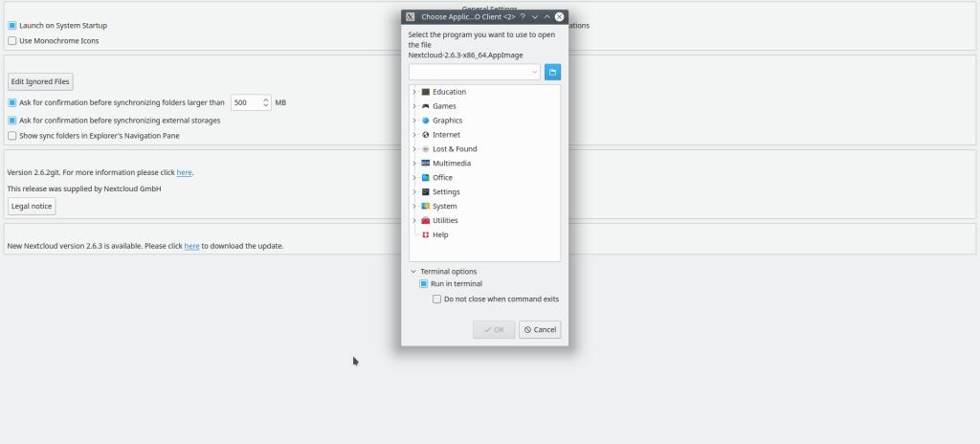The width and height of the screenshot is (980, 444).
Task: Expand the Office category tree node
Action: point(413,178)
